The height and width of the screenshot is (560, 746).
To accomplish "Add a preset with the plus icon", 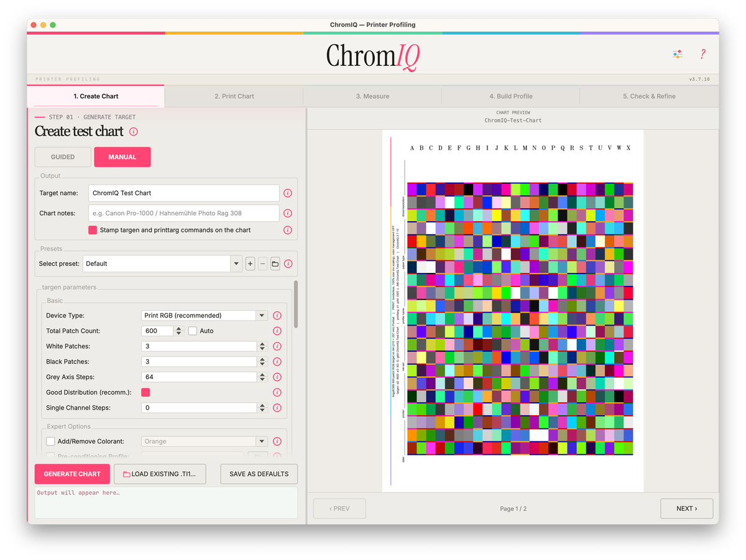I will [250, 264].
